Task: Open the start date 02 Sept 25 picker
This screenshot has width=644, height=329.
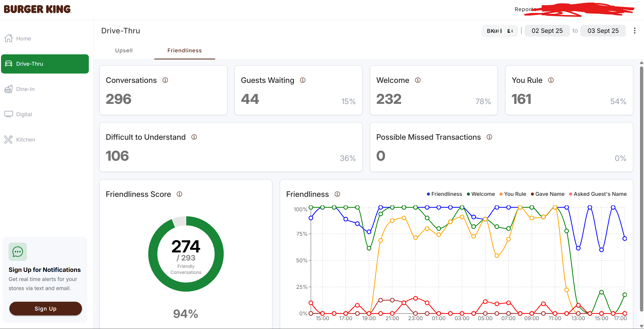Action: (547, 31)
